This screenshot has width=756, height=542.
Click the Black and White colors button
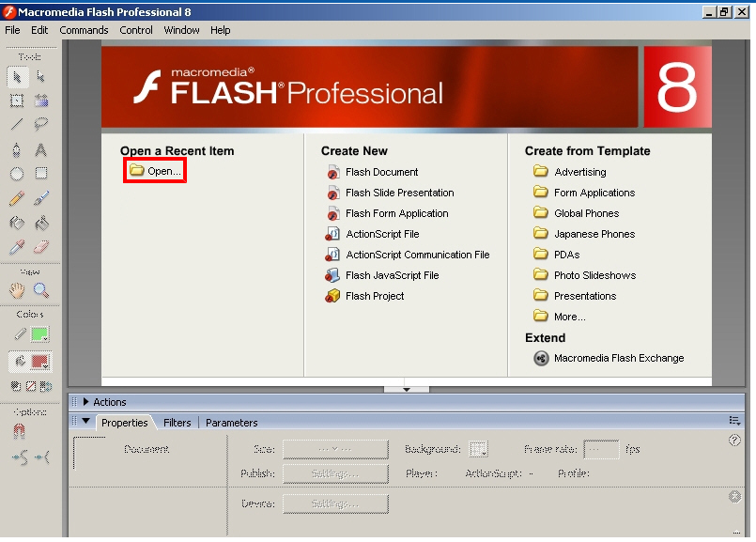pyautogui.click(x=16, y=386)
